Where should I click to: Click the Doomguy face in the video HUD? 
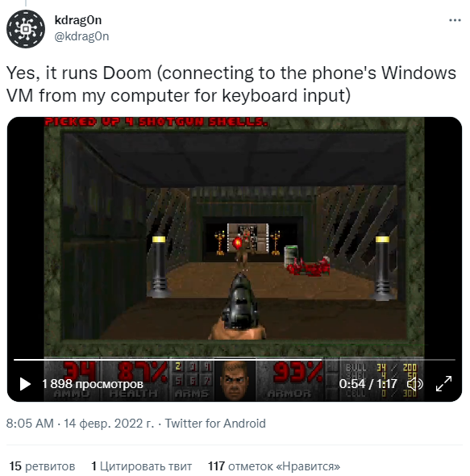(235, 380)
